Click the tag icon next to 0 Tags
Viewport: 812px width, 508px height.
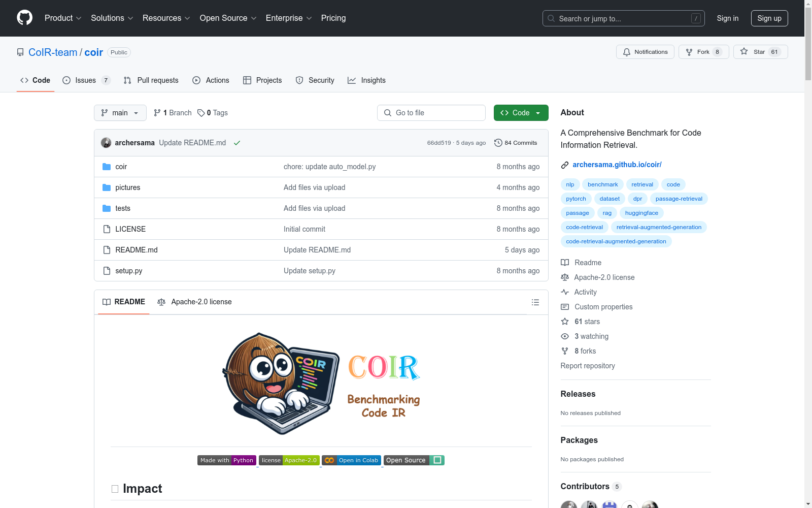coord(201,113)
